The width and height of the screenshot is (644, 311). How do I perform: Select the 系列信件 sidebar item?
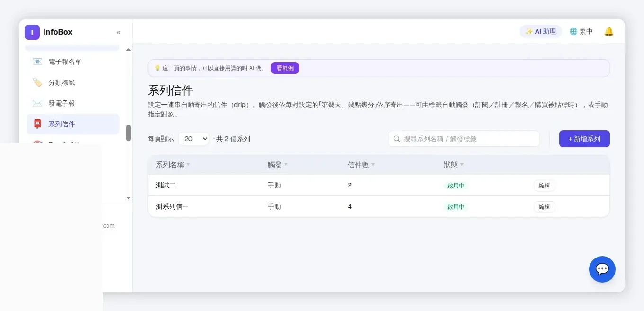click(73, 124)
